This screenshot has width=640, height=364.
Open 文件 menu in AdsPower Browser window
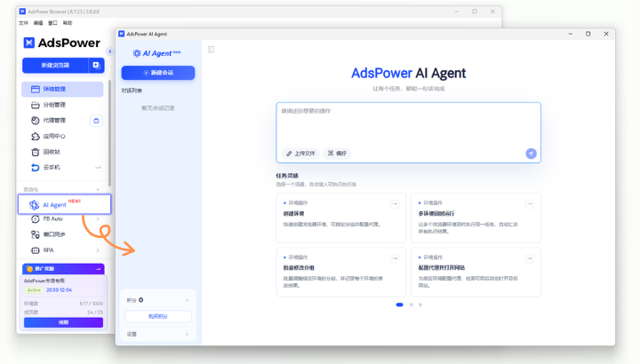23,23
